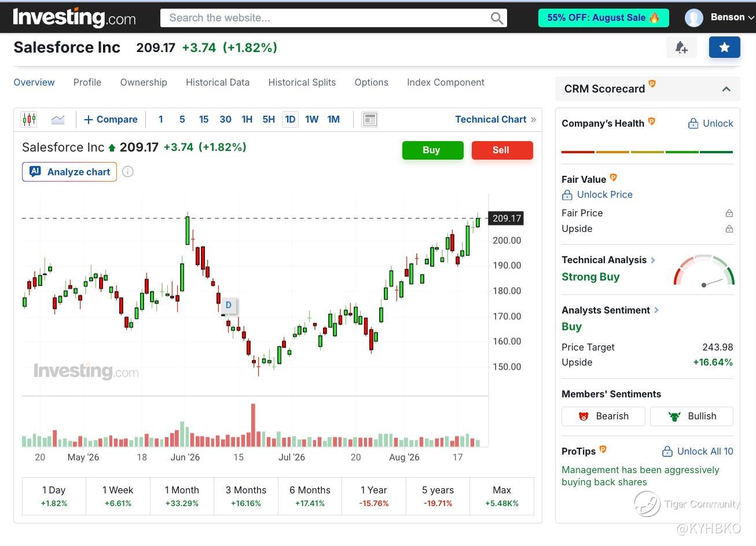
Task: Open the Benson account dropdown
Action: click(751, 18)
